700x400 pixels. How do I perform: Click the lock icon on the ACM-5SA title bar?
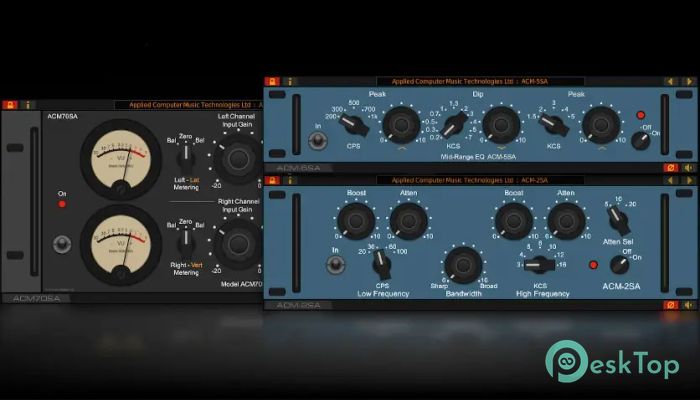point(271,81)
